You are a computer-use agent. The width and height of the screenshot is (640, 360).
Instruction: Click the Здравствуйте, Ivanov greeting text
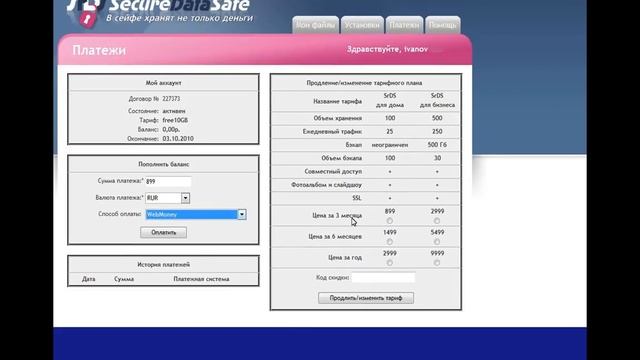(387, 49)
